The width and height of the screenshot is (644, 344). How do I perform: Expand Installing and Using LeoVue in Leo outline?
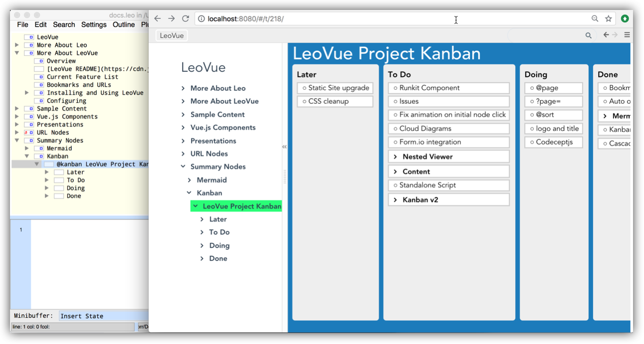[x=27, y=93]
